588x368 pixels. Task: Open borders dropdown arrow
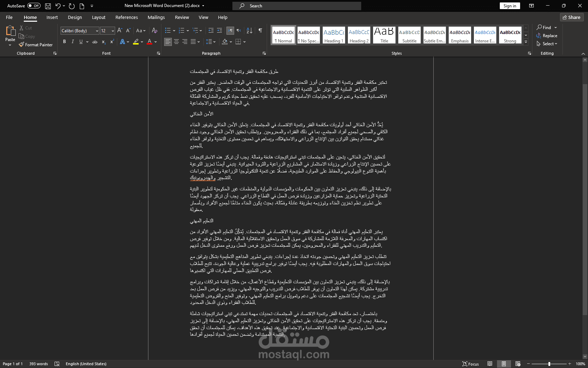245,42
